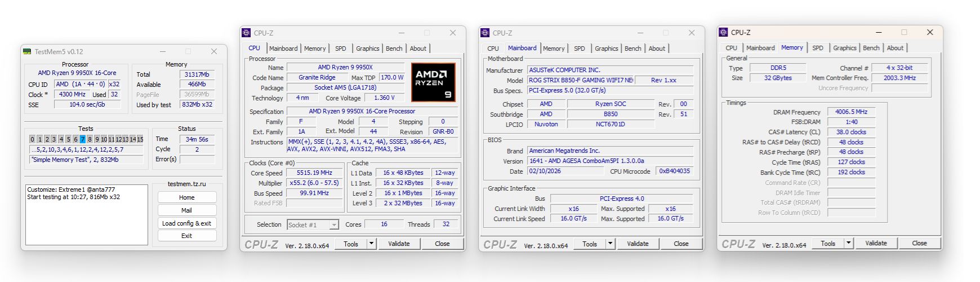Click the Granite Ridge code name field
Image resolution: width=980 pixels, height=282 pixels.
point(317,77)
